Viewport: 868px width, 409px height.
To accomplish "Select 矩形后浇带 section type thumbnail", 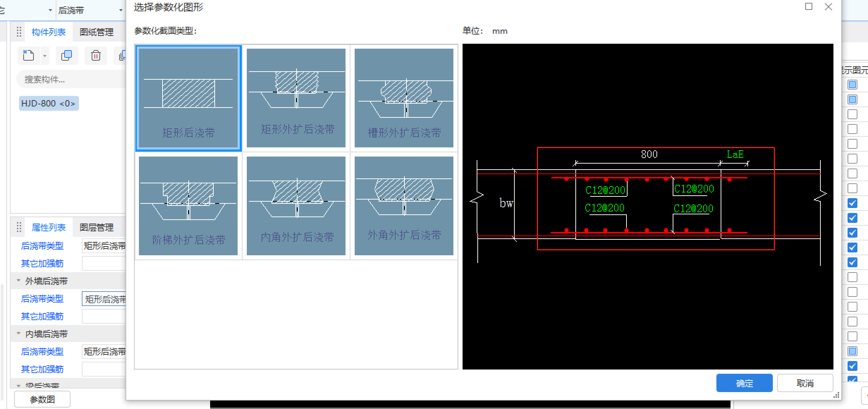I will [188, 98].
